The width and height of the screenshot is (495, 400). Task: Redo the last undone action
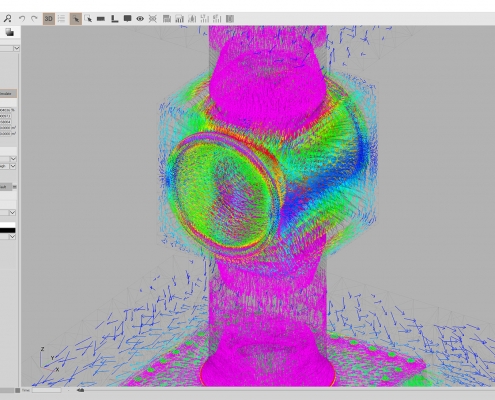[34, 19]
